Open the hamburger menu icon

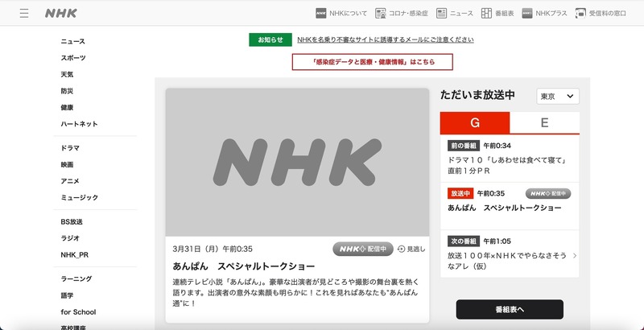(24, 14)
